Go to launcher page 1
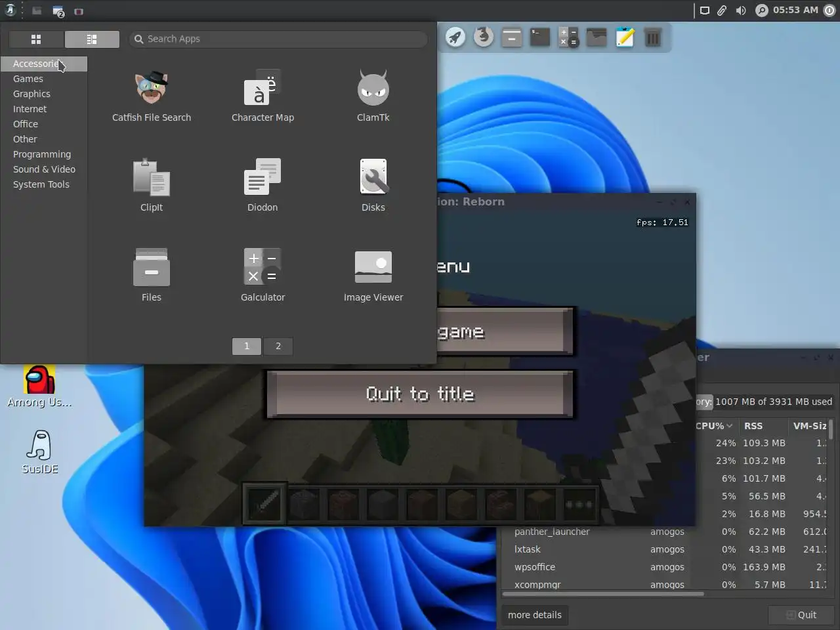This screenshot has height=630, width=840. (x=247, y=346)
